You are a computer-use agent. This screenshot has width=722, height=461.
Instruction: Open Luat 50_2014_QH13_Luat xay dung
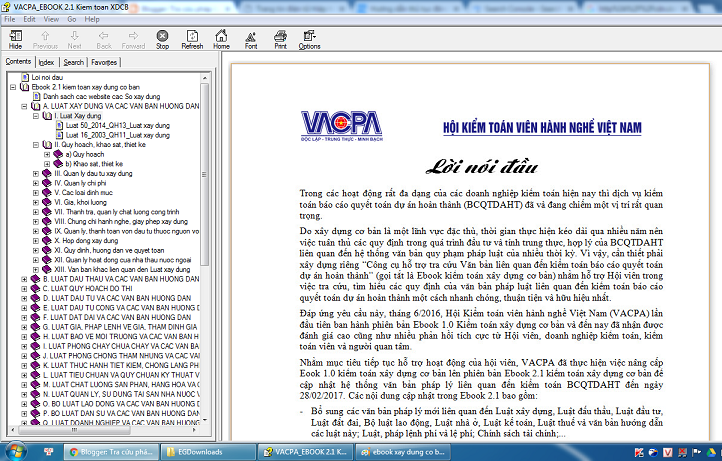point(117,125)
